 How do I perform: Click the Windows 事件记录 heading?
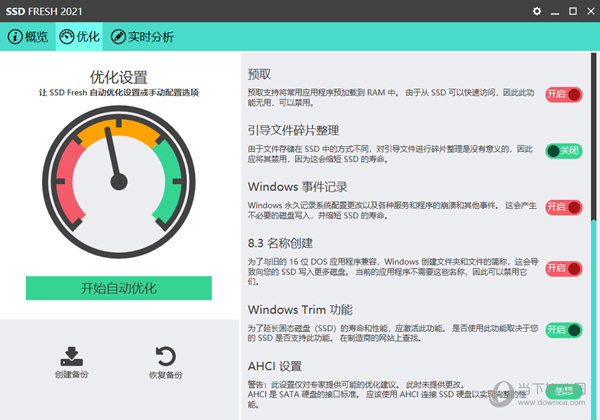coord(298,187)
